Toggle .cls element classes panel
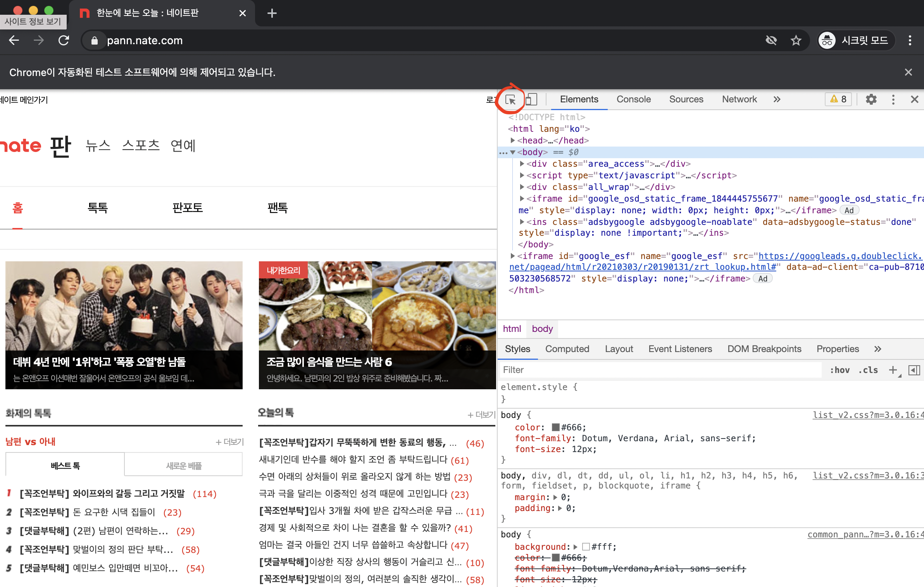924x587 pixels. [868, 370]
